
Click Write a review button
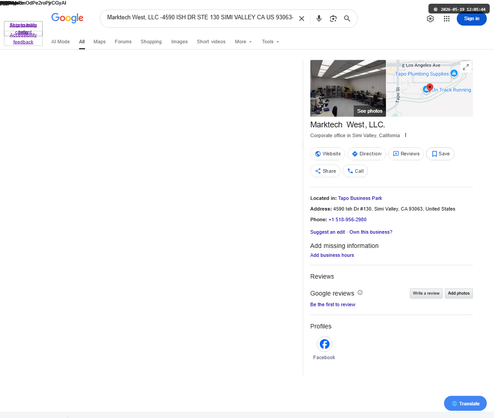coord(426,293)
